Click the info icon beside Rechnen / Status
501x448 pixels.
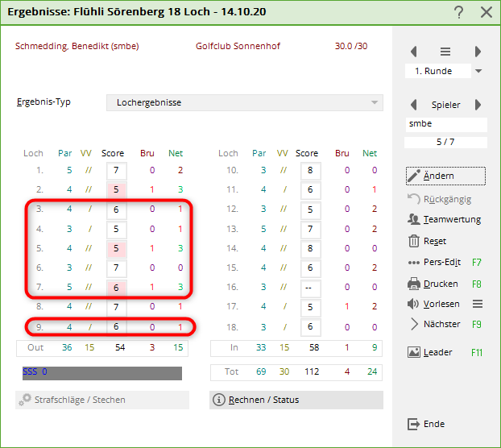click(218, 400)
